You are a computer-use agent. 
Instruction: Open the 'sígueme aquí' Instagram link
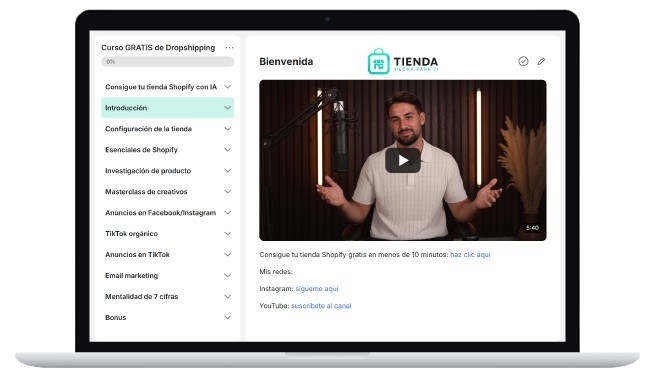tap(317, 289)
